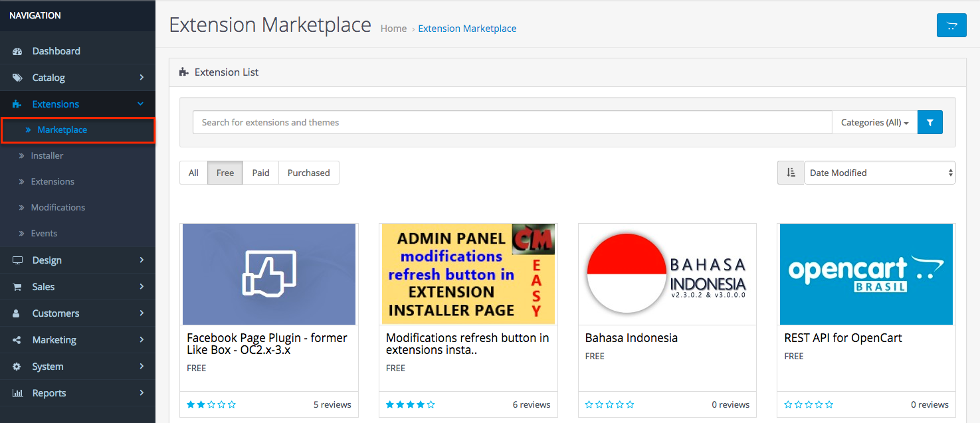Click the Catalog tag icon
Screen dimensions: 980x423
pos(18,78)
